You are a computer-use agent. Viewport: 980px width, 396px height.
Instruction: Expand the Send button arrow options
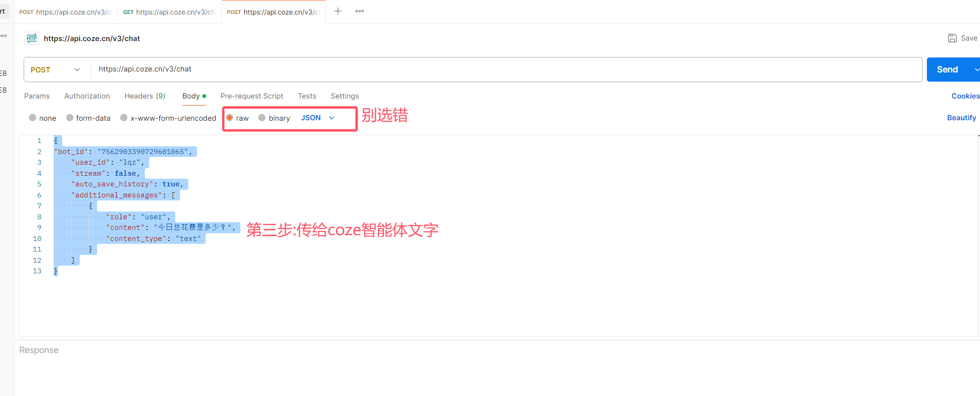tap(976, 70)
